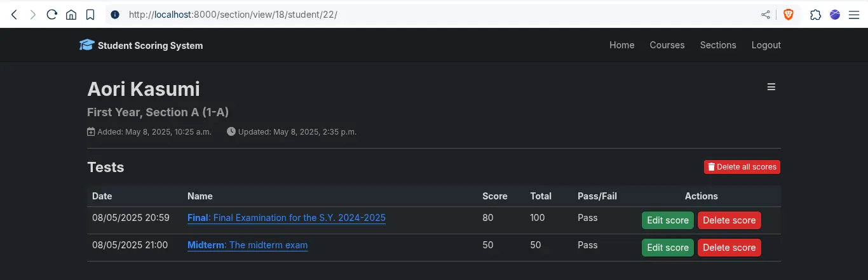Open the Brave Shields lion icon
The width and height of the screenshot is (868, 280).
tap(789, 14)
